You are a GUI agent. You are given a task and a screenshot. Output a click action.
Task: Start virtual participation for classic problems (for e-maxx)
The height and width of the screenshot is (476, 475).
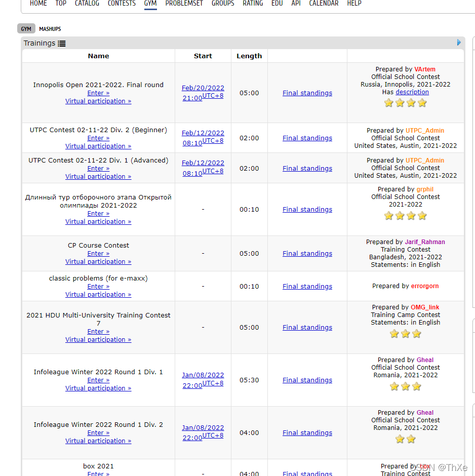[98, 295]
